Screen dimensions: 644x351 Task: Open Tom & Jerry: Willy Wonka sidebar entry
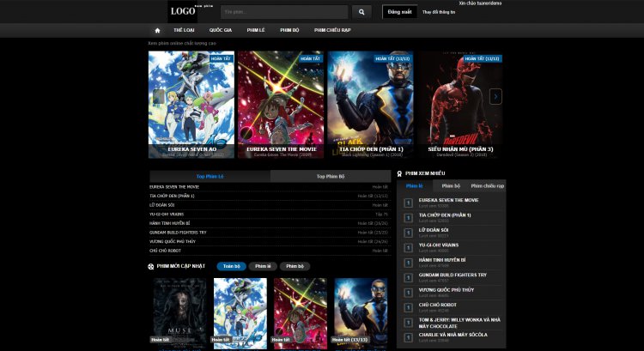tap(459, 323)
